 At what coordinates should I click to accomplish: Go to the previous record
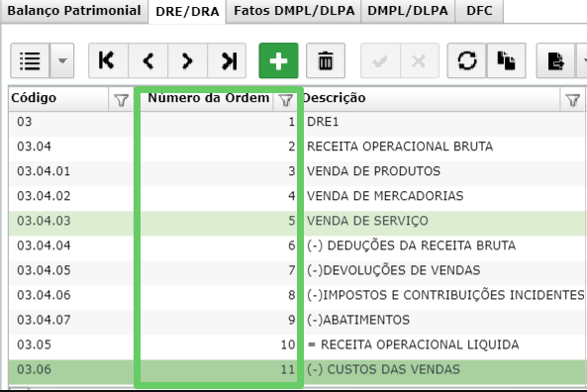(148, 60)
